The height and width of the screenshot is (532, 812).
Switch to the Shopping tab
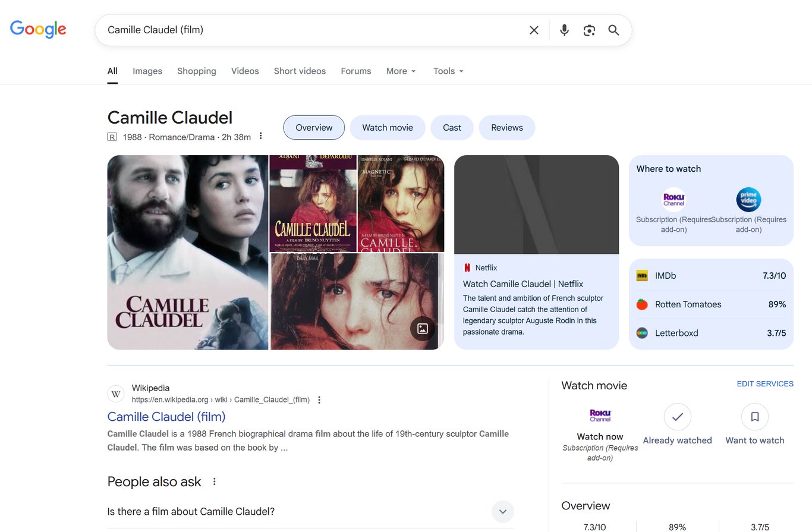[197, 71]
